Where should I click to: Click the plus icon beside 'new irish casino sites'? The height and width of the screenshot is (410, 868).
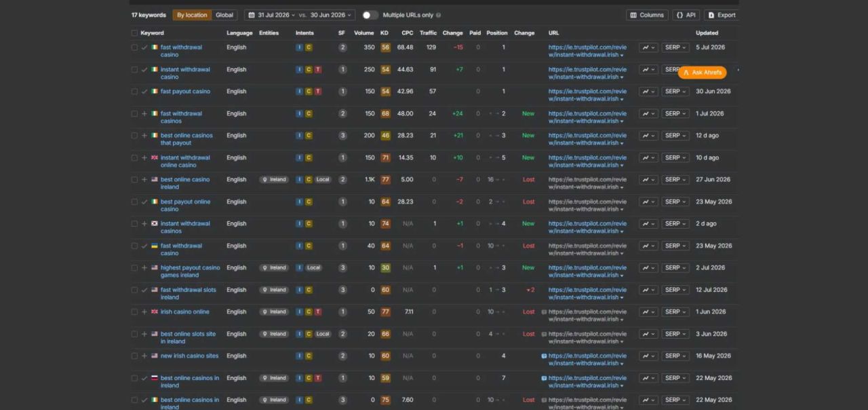pyautogui.click(x=144, y=356)
